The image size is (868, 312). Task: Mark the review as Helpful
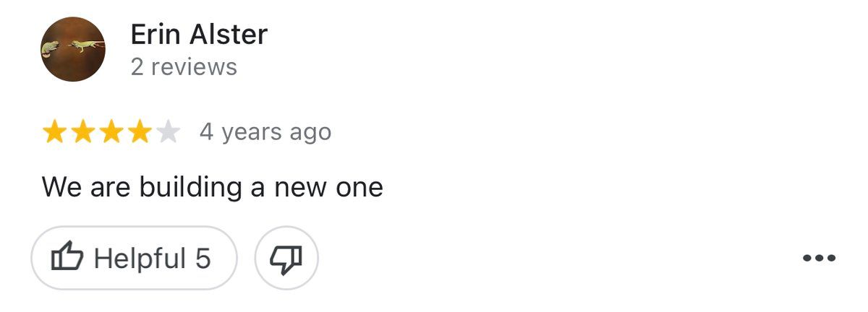(134, 258)
